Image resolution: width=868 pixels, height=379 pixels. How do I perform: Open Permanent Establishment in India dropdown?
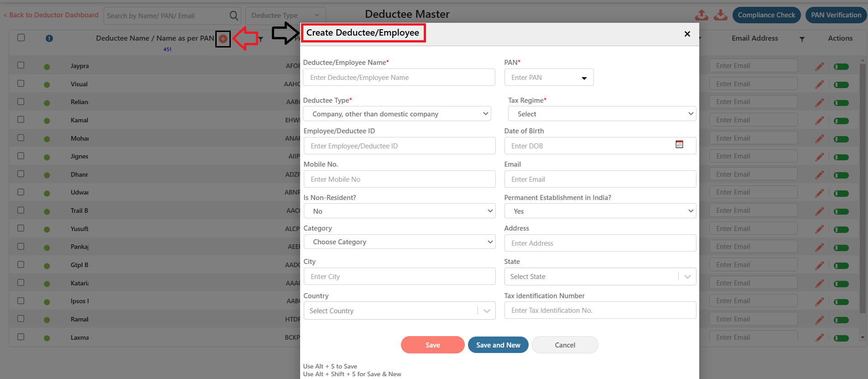click(600, 211)
